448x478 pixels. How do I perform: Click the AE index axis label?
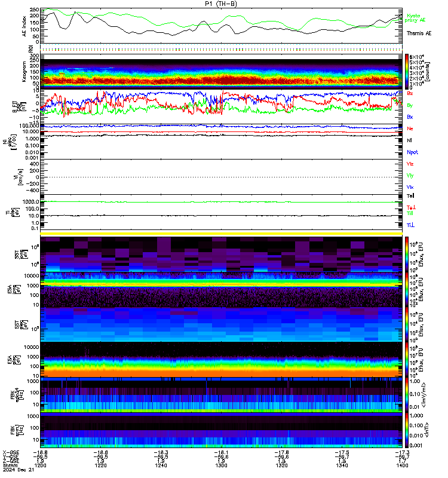click(24, 26)
